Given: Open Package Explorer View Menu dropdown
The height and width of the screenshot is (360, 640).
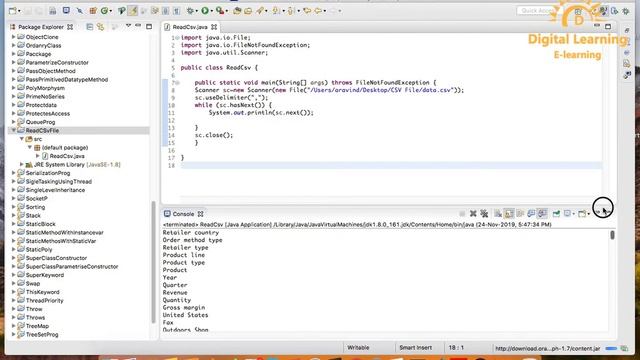Looking at the screenshot, I should (x=128, y=26).
